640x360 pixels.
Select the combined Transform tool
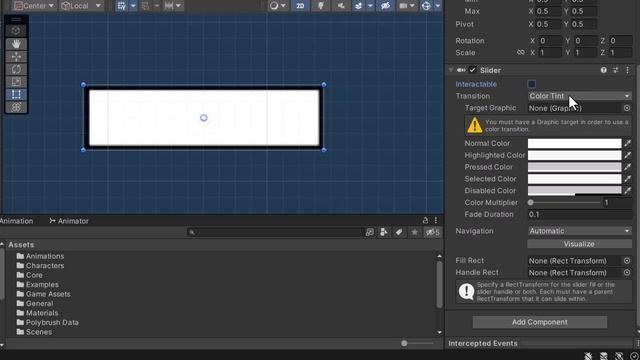(x=16, y=107)
